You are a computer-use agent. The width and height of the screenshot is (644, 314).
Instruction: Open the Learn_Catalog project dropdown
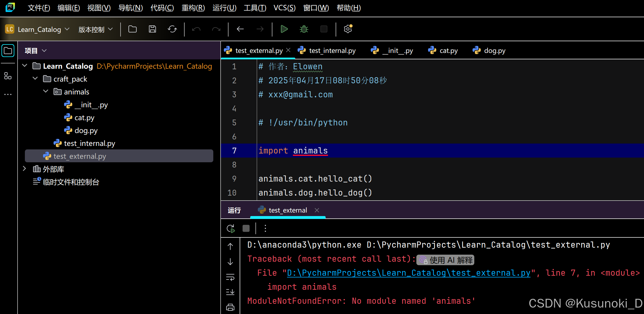(x=37, y=29)
